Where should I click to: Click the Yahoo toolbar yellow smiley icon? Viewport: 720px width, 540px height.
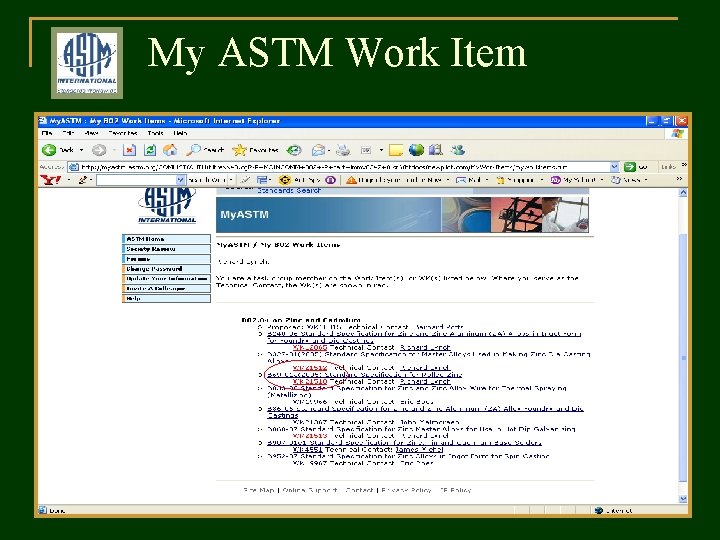(285, 180)
